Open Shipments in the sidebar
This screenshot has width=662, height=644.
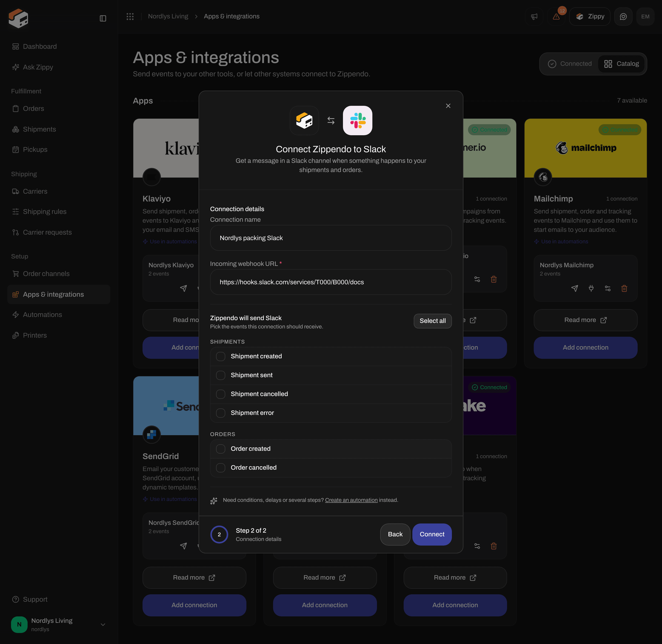point(58,129)
